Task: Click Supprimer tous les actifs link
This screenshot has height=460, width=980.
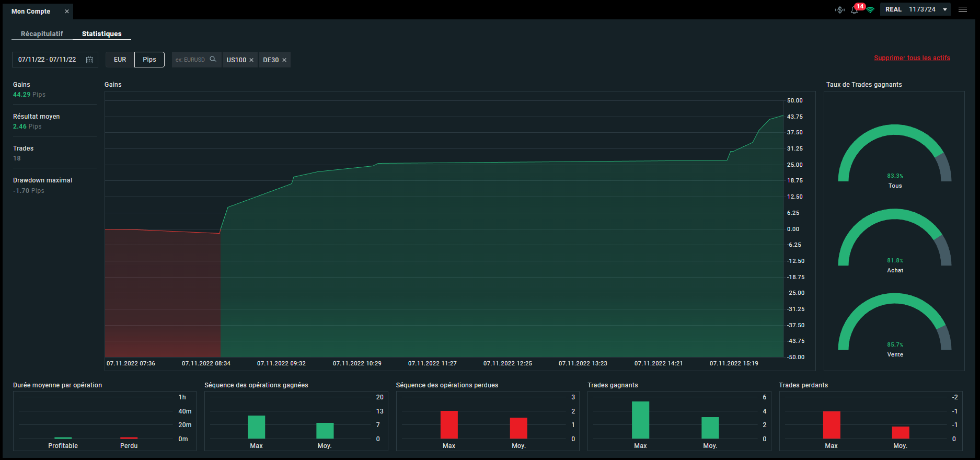Action: 912,58
